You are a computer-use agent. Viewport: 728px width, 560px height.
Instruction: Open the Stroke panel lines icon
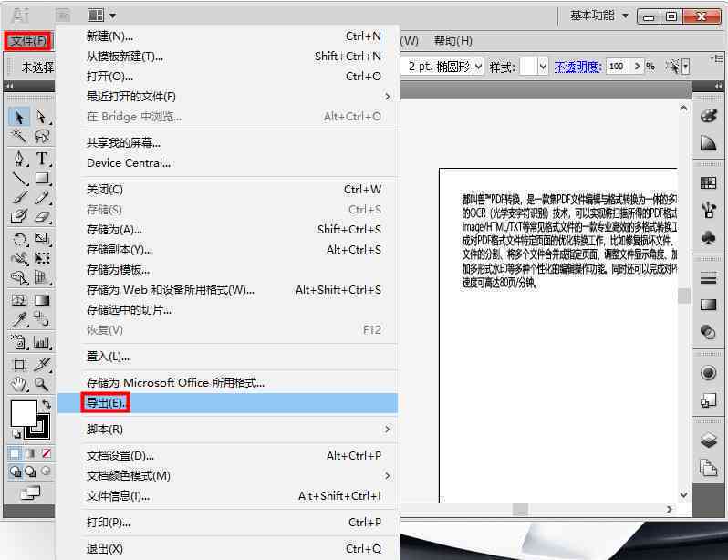708,277
